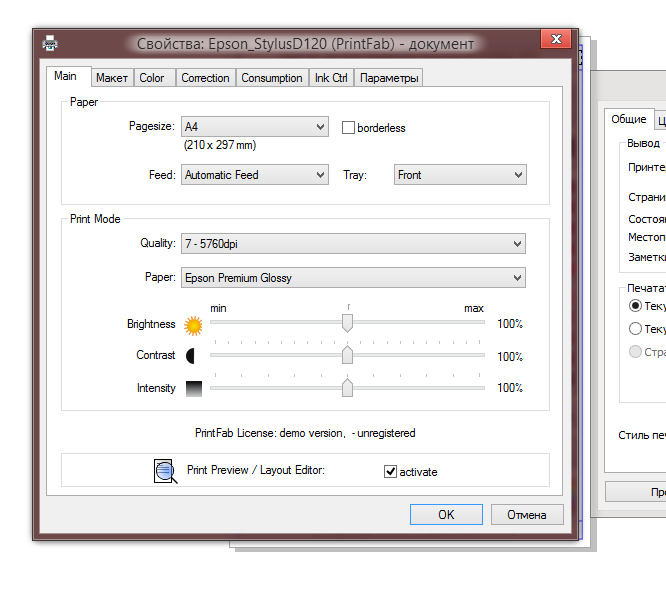The width and height of the screenshot is (666, 605).
Task: Click the Intensity 100% value
Action: [510, 387]
